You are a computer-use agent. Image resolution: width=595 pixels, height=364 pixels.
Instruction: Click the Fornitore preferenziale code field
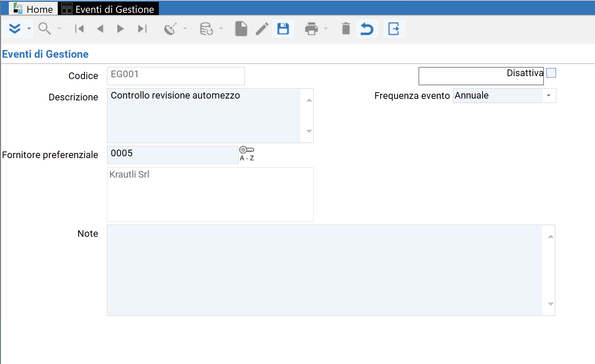(x=172, y=155)
